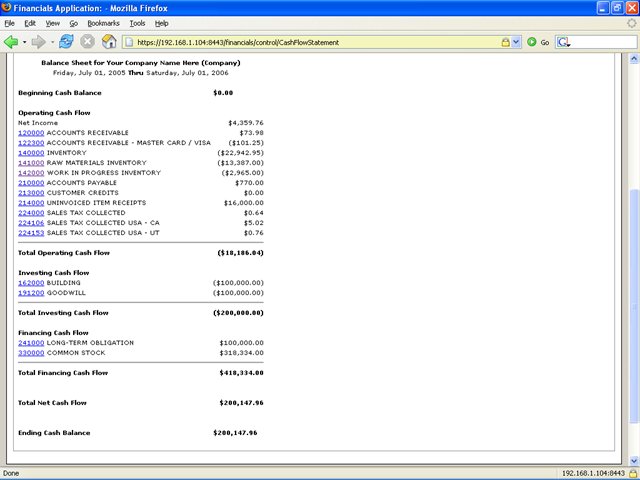Viewport: 640px width, 480px height.
Task: Click the Forward navigation arrow
Action: tap(38, 42)
